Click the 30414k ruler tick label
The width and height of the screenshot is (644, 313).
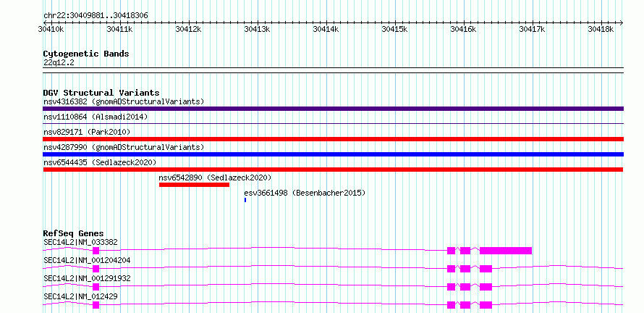pyautogui.click(x=326, y=29)
